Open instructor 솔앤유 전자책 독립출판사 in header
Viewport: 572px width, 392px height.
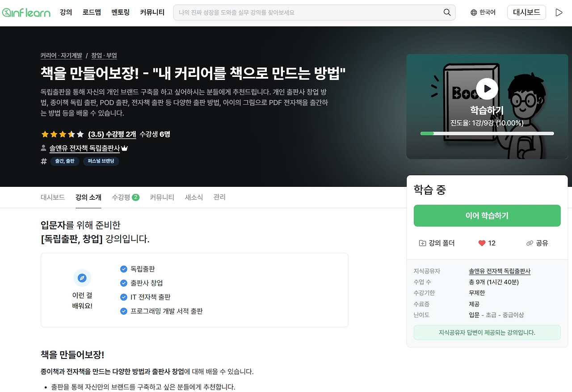[84, 148]
